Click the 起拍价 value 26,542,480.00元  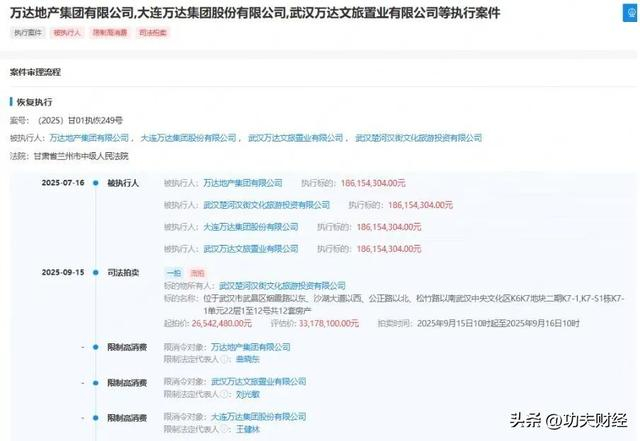click(x=222, y=323)
